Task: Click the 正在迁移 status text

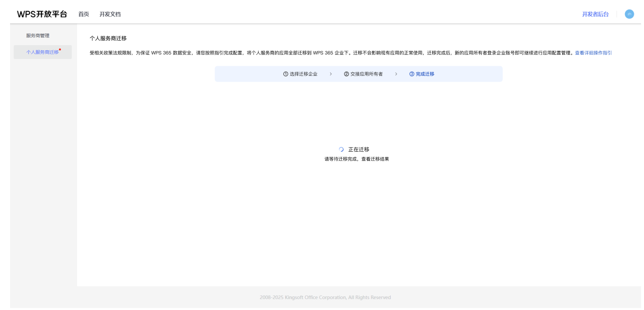Action: (359, 150)
